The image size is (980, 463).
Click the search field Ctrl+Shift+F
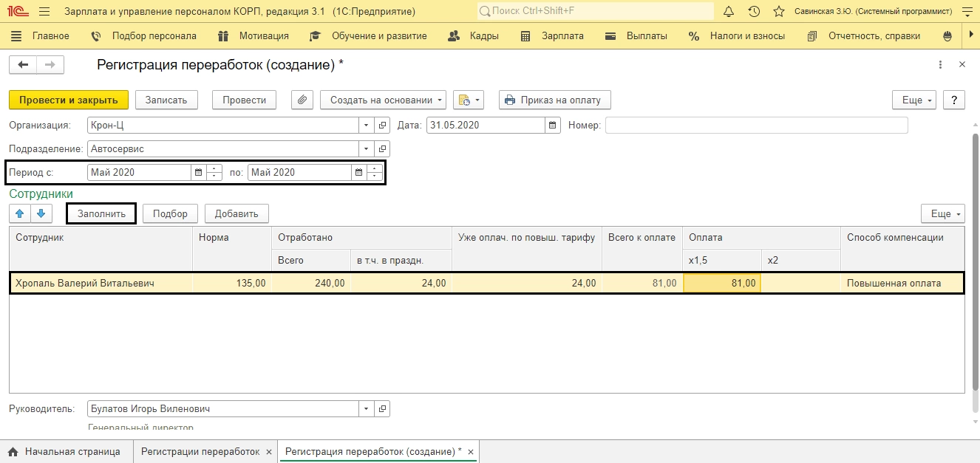point(596,12)
